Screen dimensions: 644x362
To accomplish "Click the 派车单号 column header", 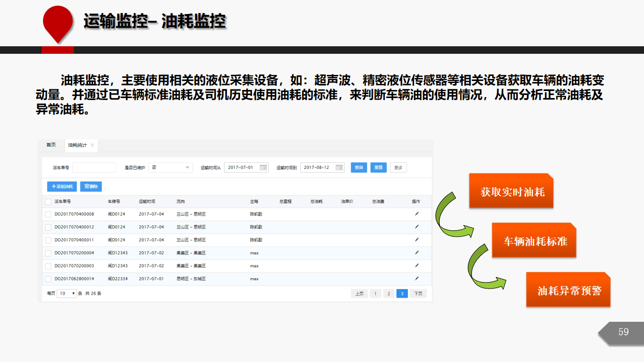I will pos(63,201).
